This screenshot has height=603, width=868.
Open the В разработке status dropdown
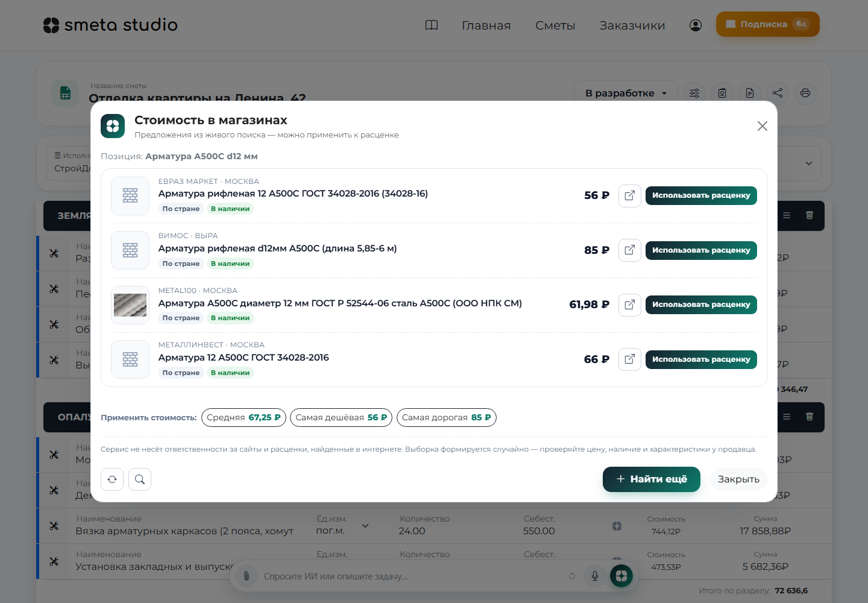(x=626, y=93)
